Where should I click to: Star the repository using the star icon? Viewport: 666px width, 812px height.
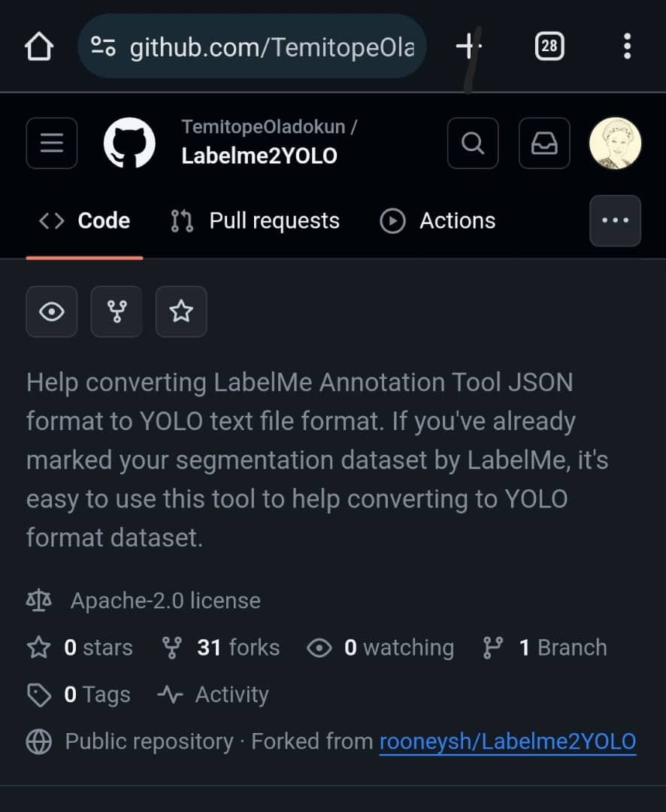[x=181, y=311]
